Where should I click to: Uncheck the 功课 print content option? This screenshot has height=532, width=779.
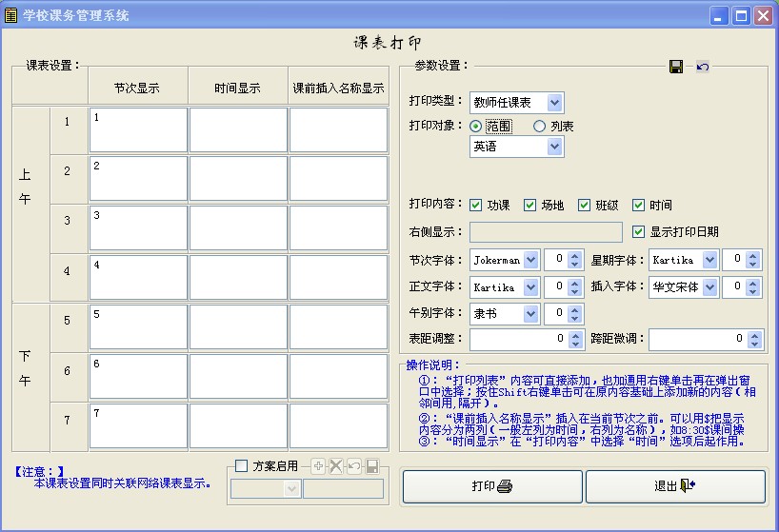(476, 205)
